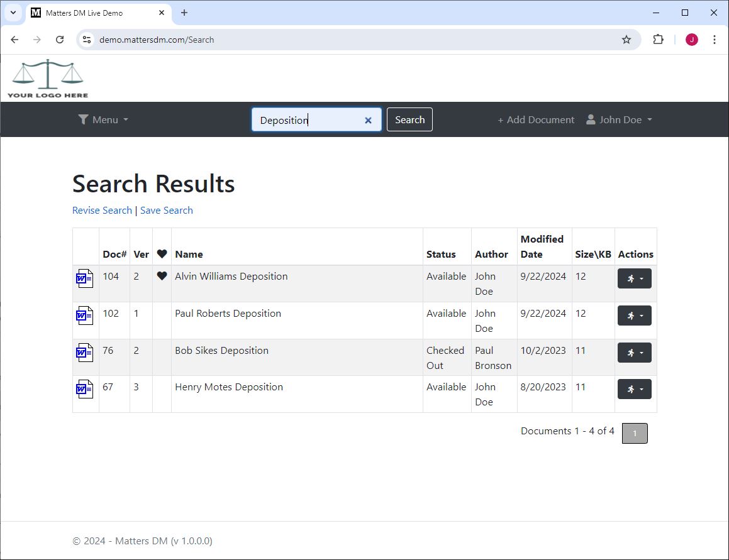This screenshot has height=560, width=729.
Task: Expand Actions dropdown for Henry Motes Deposition
Action: click(x=634, y=390)
